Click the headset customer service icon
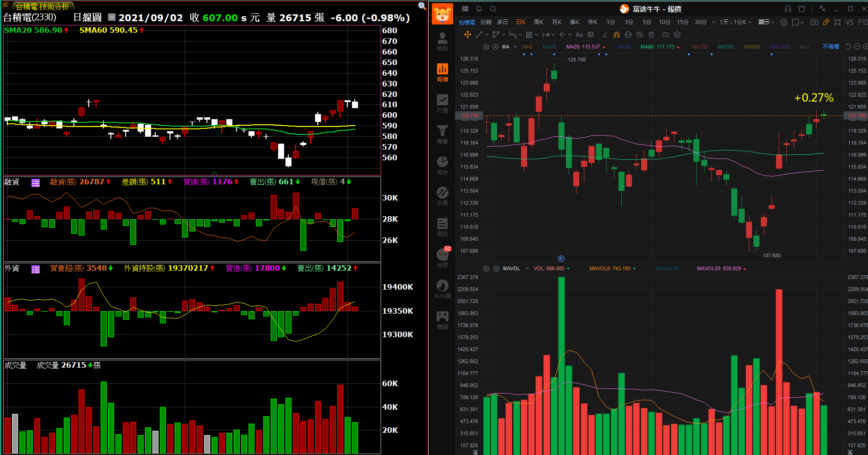The height and width of the screenshot is (455, 868). [x=788, y=9]
